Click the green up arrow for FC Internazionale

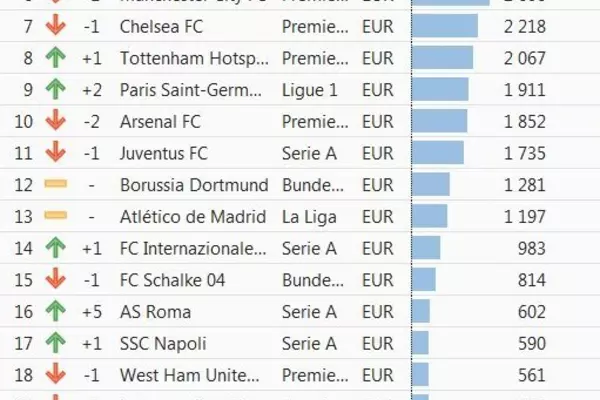[55, 249]
